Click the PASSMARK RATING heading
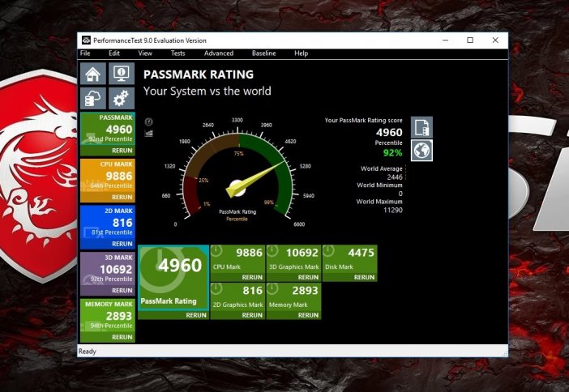 (x=199, y=75)
